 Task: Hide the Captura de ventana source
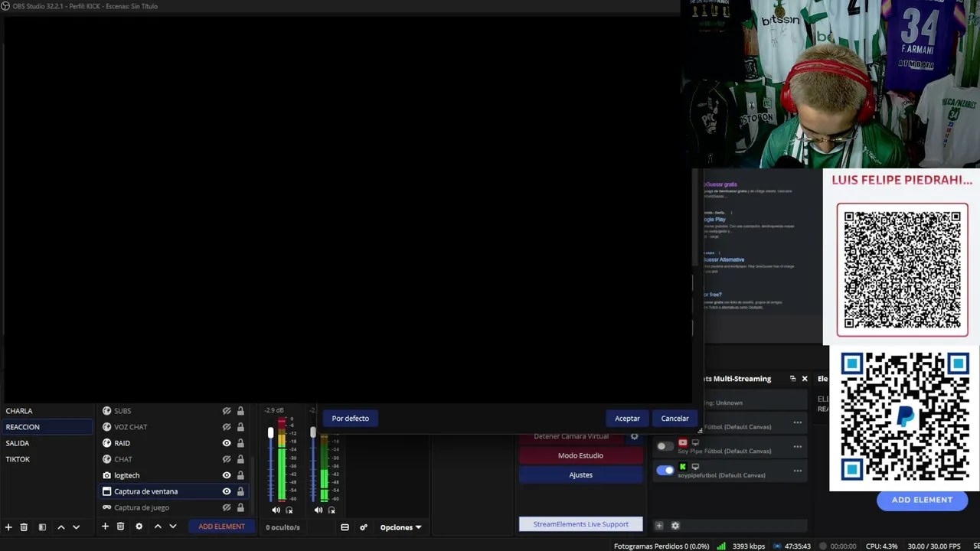point(227,491)
